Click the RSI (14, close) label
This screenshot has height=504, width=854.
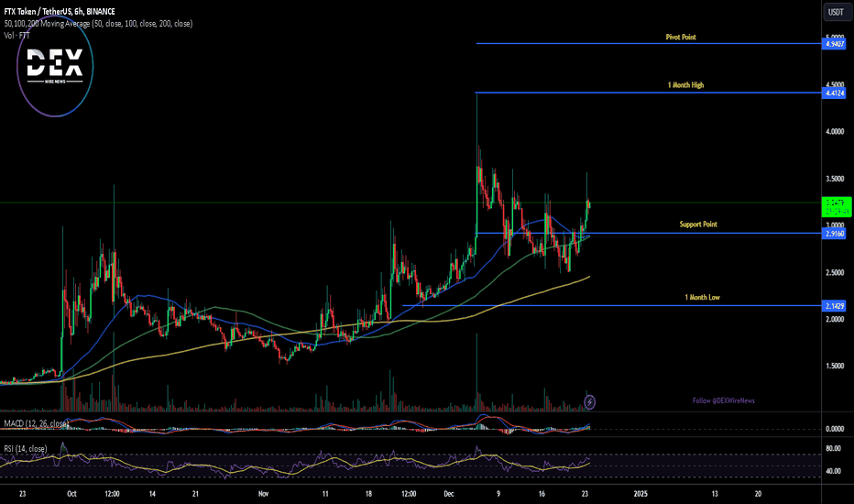pyautogui.click(x=26, y=449)
